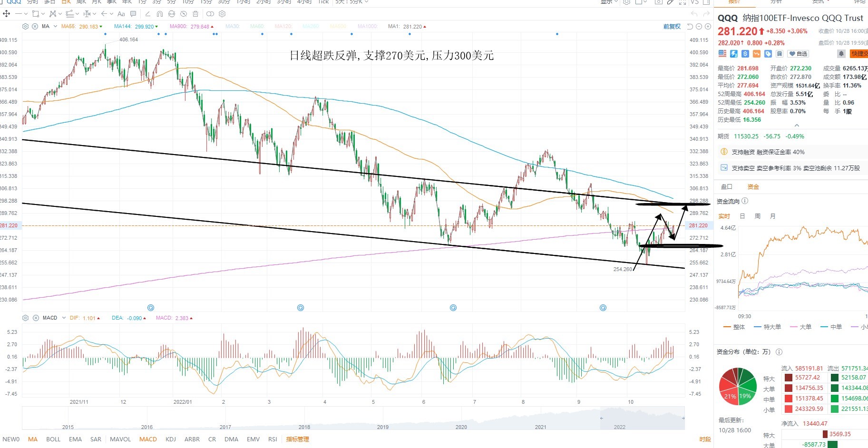Click the info icon next to 资金流向
The height and width of the screenshot is (448, 868).
coord(745,201)
